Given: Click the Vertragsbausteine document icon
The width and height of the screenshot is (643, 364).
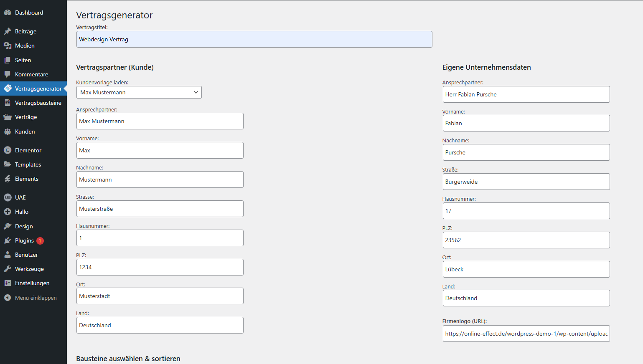Looking at the screenshot, I should tap(8, 103).
